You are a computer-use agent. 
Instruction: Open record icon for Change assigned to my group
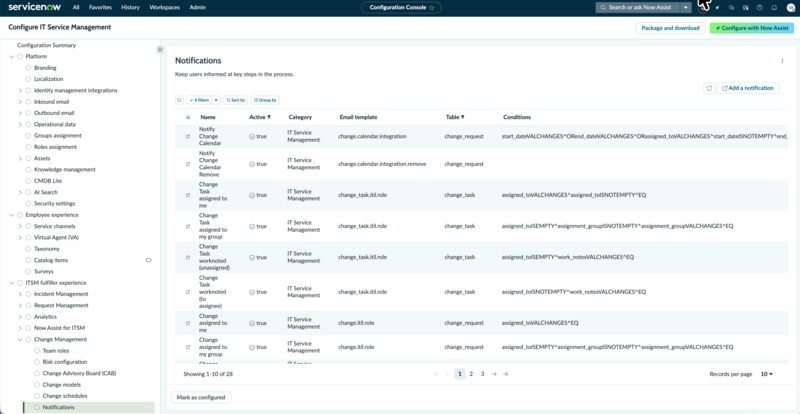pyautogui.click(x=188, y=347)
